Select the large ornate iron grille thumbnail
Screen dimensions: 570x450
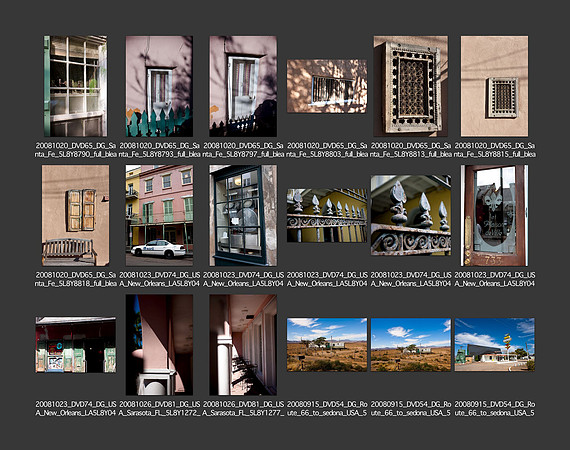point(411,86)
